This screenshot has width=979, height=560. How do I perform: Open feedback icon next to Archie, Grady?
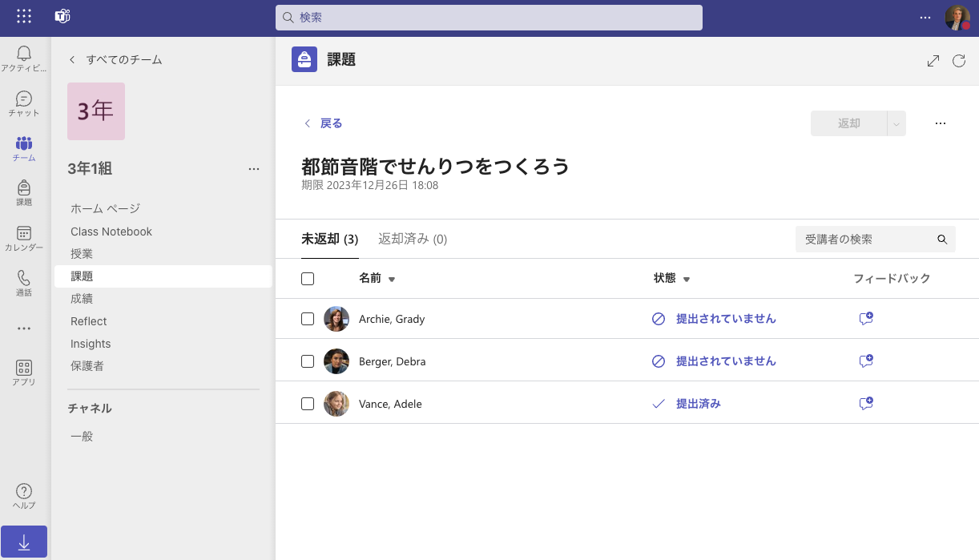pos(865,318)
